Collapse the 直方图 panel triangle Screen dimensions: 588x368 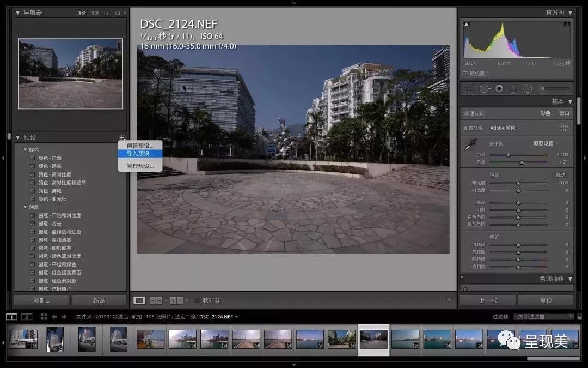(570, 13)
